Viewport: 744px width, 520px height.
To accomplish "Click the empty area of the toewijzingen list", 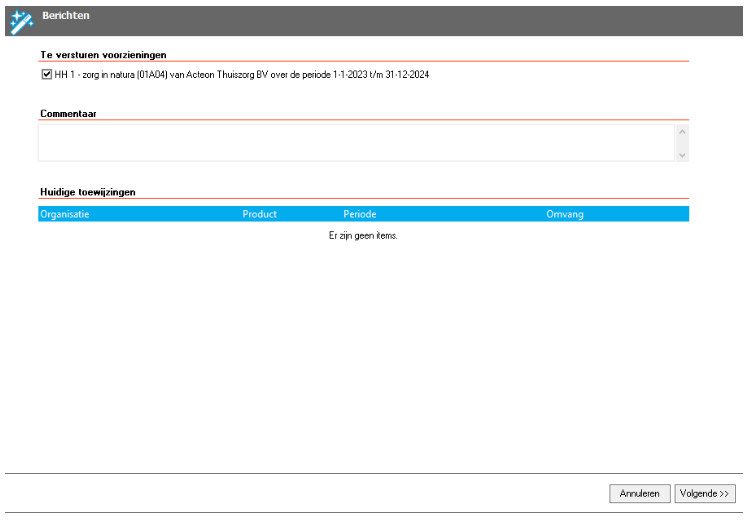I will point(363,340).
